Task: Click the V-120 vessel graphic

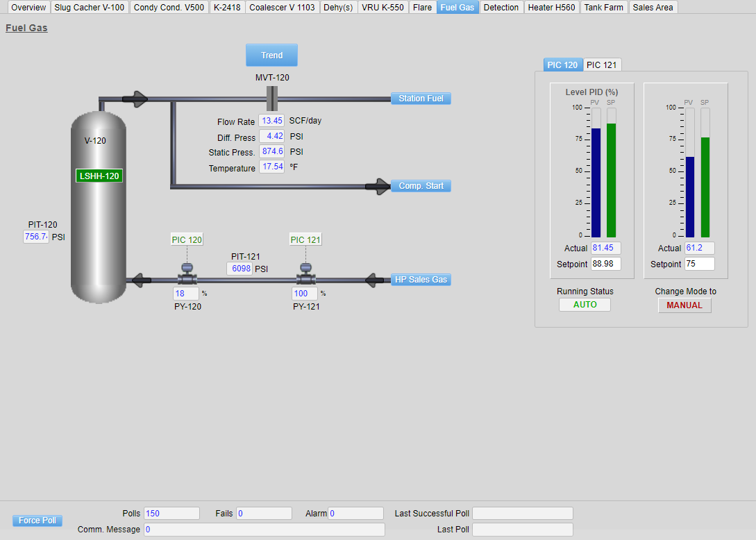Action: [99, 208]
